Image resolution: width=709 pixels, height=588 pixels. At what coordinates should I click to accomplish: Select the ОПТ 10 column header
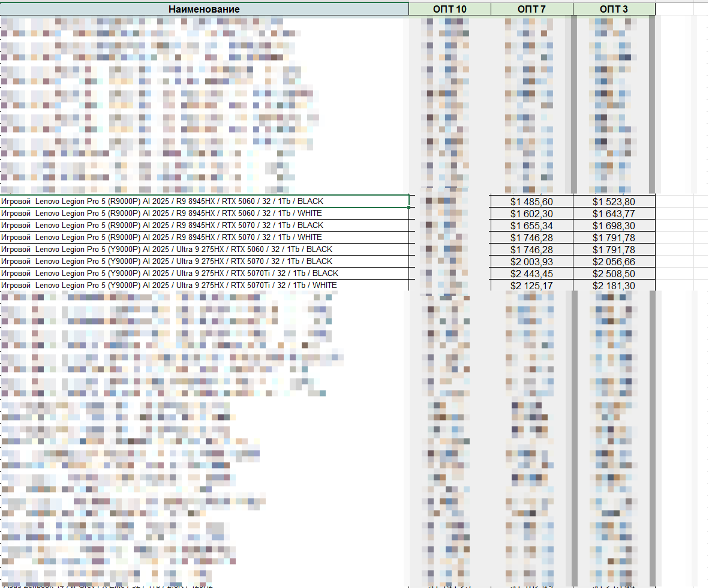(449, 9)
